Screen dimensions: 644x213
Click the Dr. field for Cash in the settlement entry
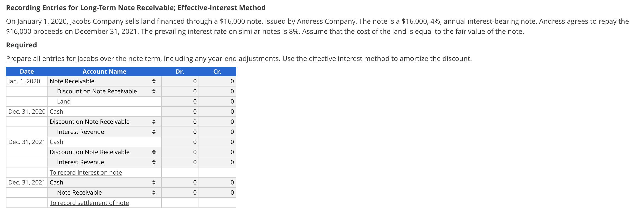[180, 183]
